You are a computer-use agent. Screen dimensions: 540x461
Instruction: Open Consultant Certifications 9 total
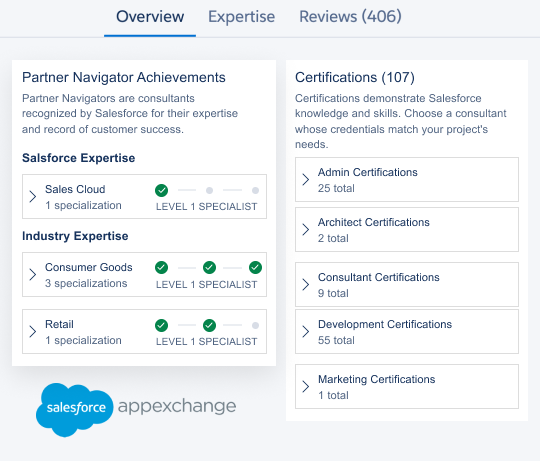pos(407,285)
